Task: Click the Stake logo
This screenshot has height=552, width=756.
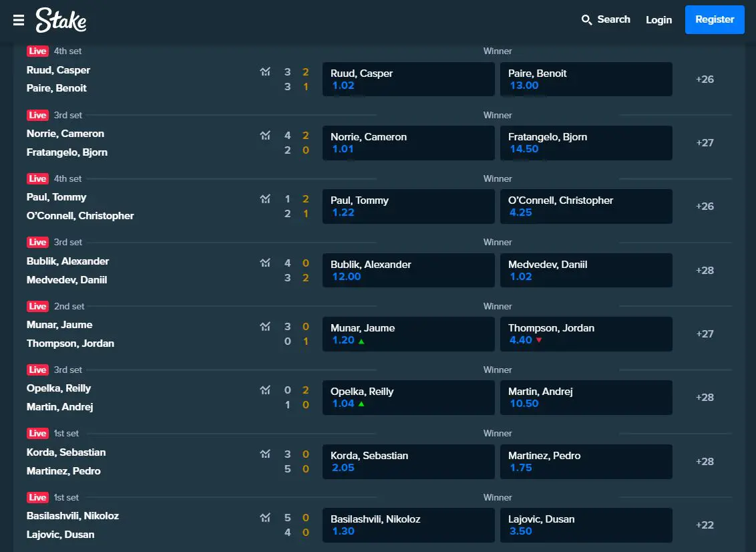Action: 61,20
